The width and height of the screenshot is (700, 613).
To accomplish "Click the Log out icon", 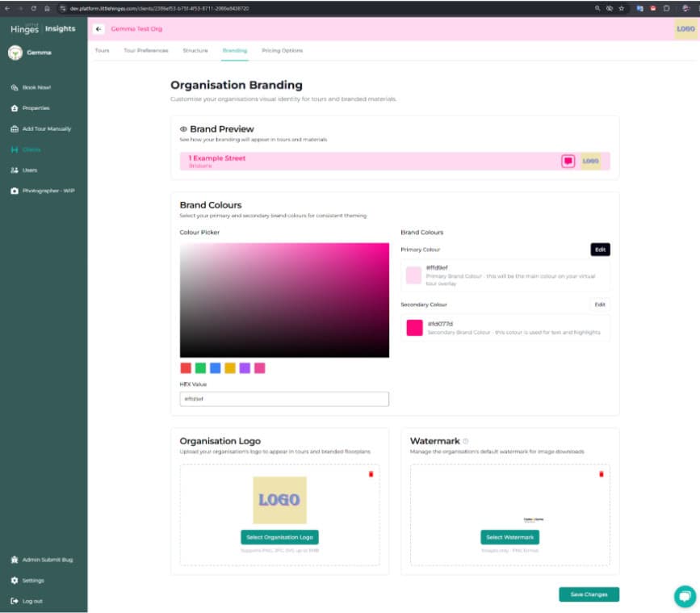I will (x=13, y=601).
